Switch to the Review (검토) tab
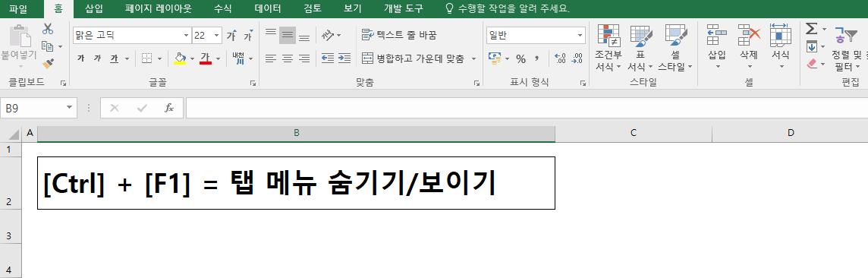This screenshot has height=278, width=868. click(313, 8)
